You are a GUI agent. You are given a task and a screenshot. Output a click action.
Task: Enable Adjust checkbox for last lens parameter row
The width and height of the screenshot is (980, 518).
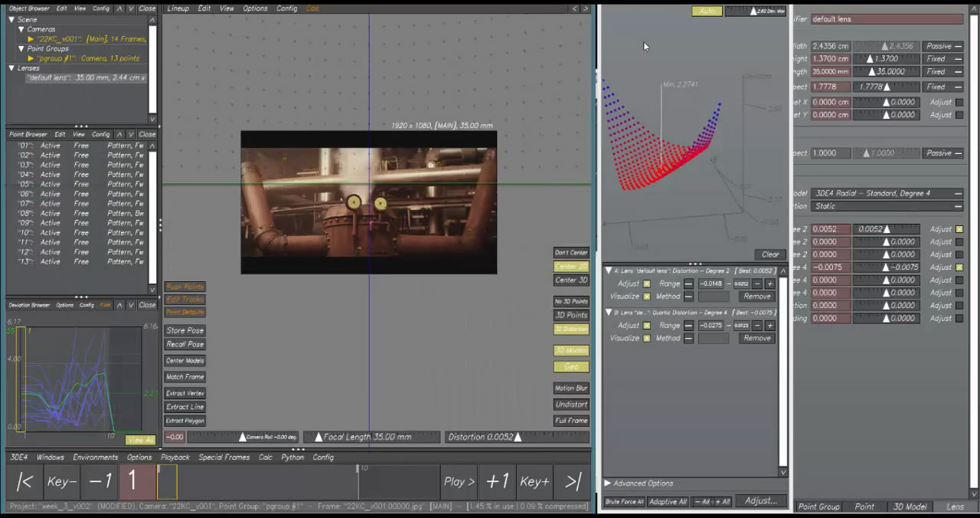coord(959,318)
